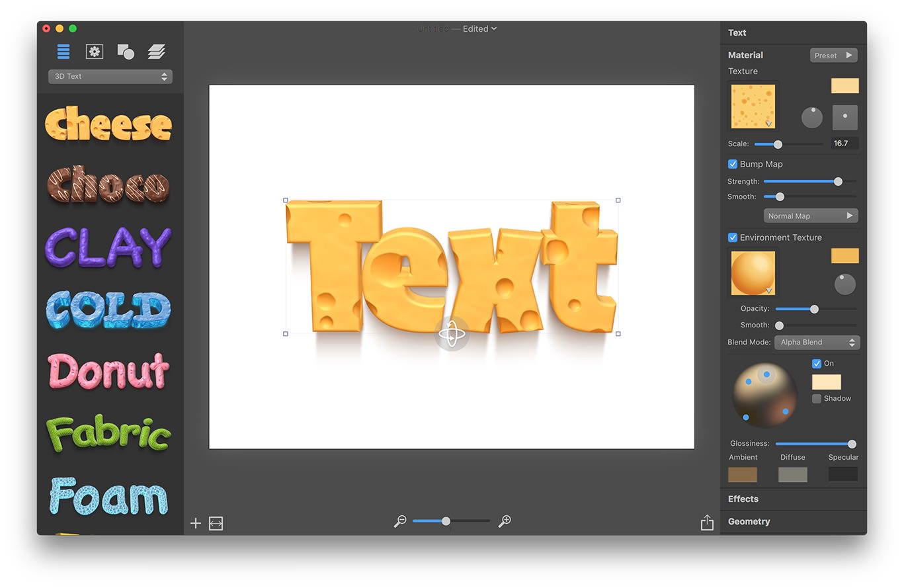This screenshot has width=904, height=588.
Task: Open the smart shapes gear icon
Action: pyautogui.click(x=95, y=51)
